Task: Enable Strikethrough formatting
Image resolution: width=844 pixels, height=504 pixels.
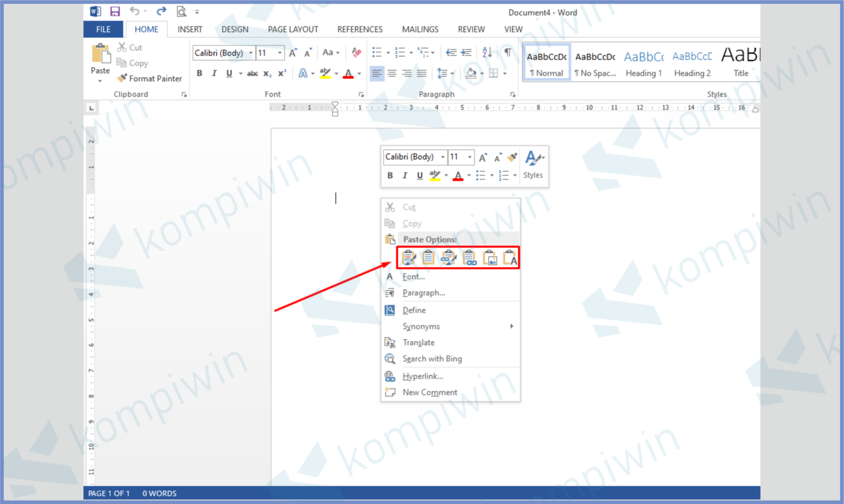Action: point(252,73)
